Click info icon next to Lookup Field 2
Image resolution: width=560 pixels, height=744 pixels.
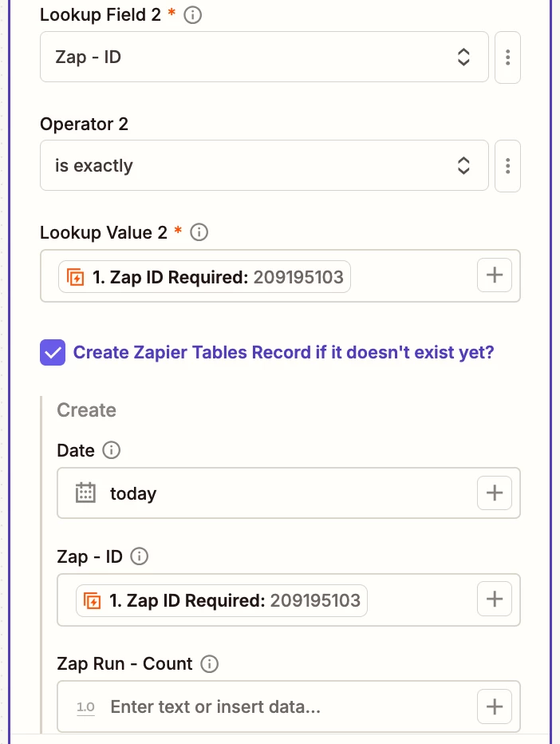[x=192, y=15]
